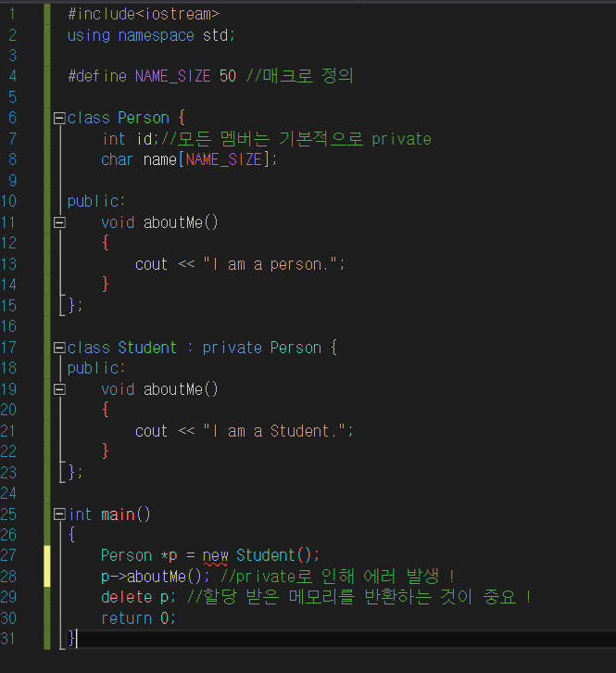Click line number 31 in the gutter
Screen dimensions: 616x673
click(8, 639)
